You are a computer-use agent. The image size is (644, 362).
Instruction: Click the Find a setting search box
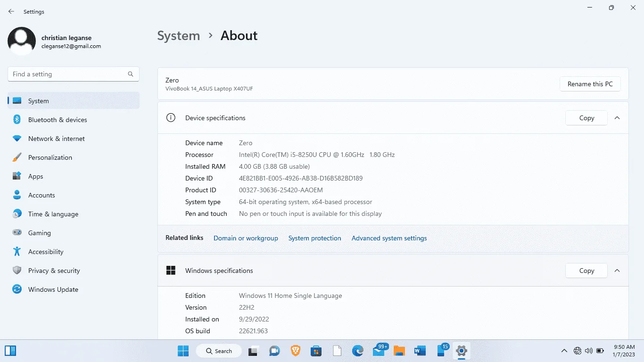pyautogui.click(x=74, y=74)
